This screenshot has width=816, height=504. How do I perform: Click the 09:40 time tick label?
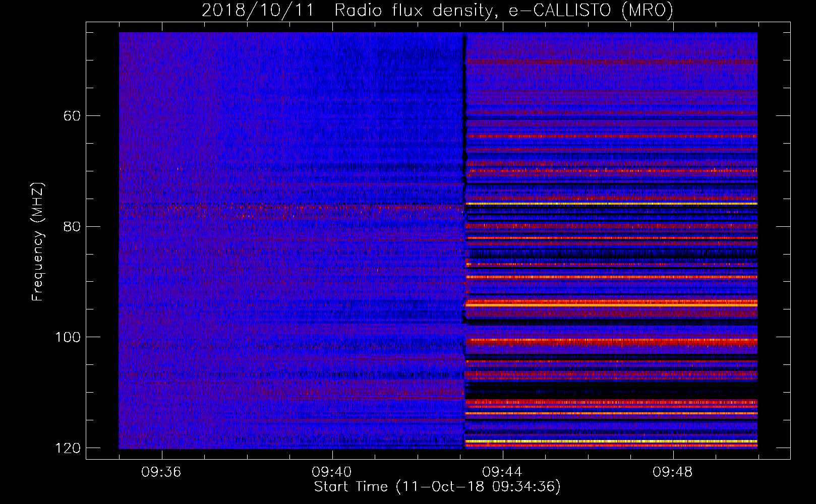point(332,472)
